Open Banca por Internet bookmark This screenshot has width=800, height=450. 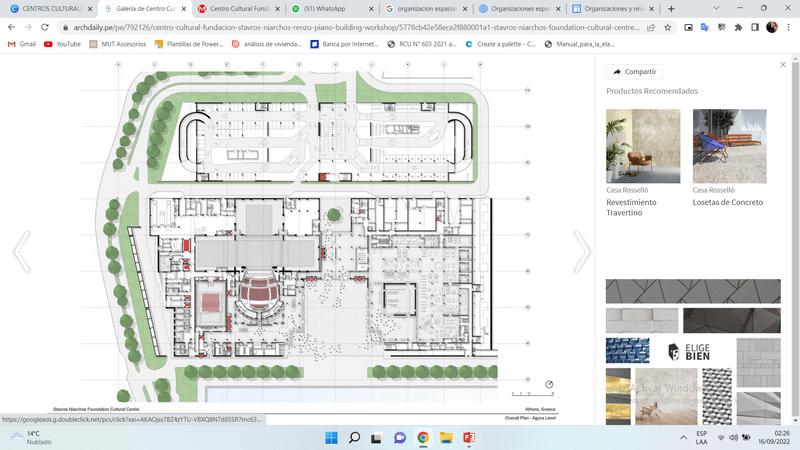(x=344, y=44)
